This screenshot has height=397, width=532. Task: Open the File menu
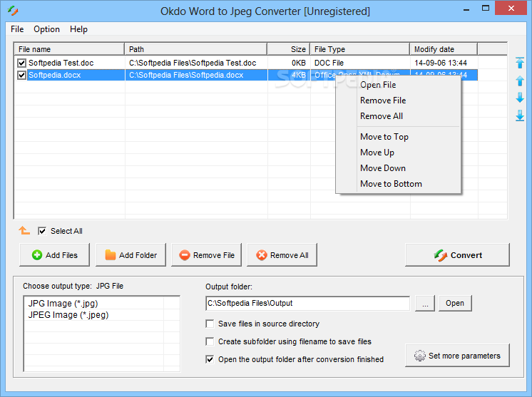(17, 29)
